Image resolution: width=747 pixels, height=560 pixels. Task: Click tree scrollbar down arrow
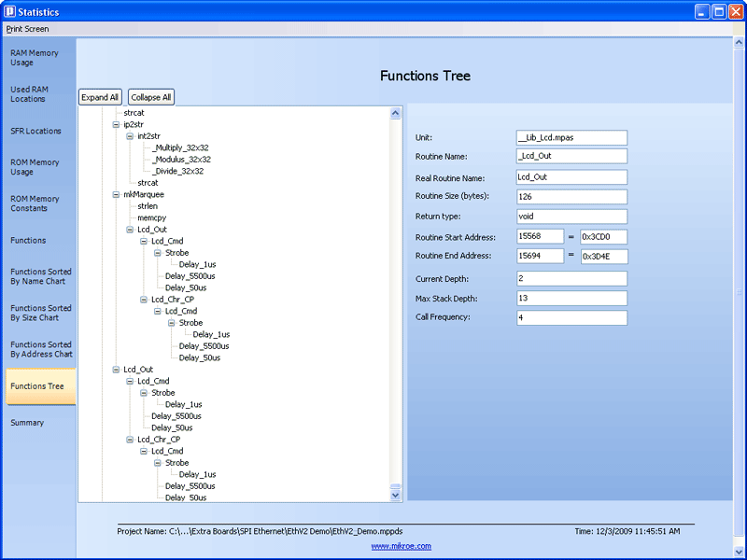395,496
